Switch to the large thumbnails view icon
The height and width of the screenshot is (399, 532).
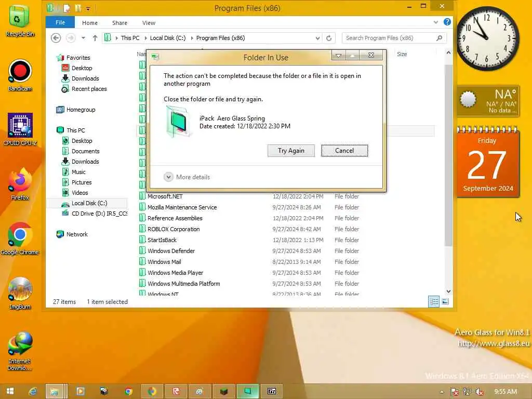pos(445,301)
